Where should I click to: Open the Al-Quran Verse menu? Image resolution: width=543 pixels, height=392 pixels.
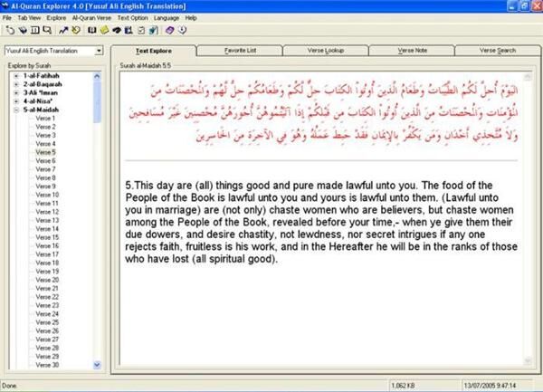coord(91,18)
